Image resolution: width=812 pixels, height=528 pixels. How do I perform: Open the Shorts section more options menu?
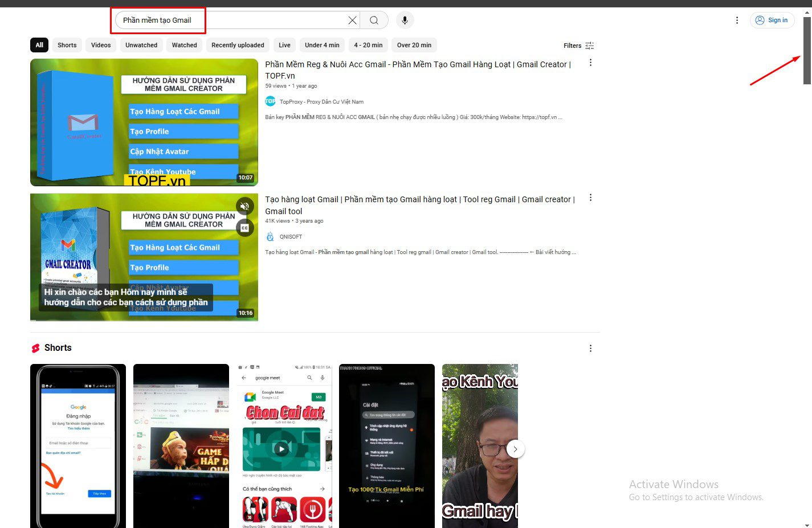590,348
